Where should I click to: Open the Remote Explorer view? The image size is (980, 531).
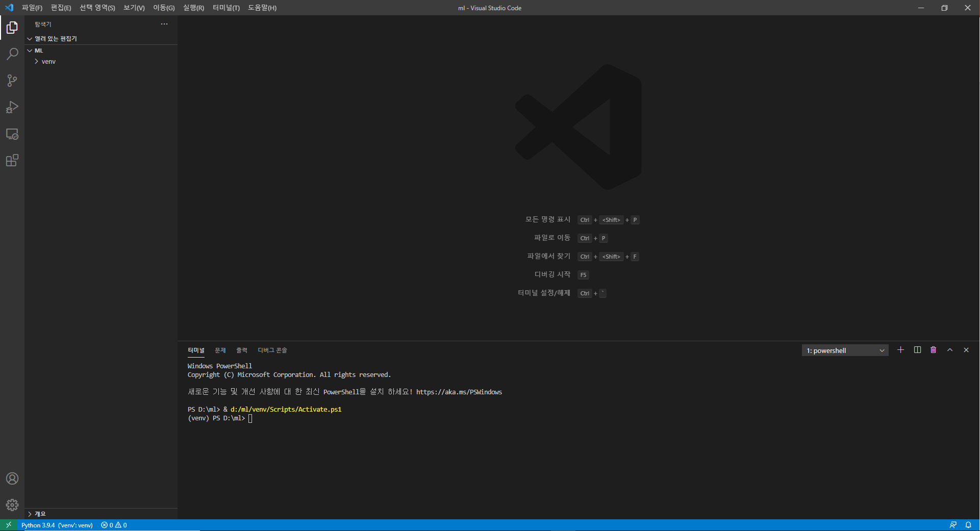pyautogui.click(x=12, y=134)
